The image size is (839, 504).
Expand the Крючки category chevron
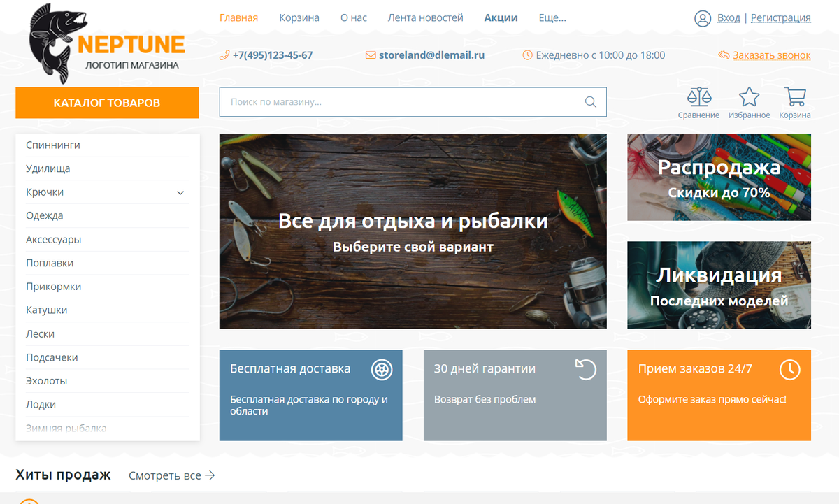(x=180, y=192)
